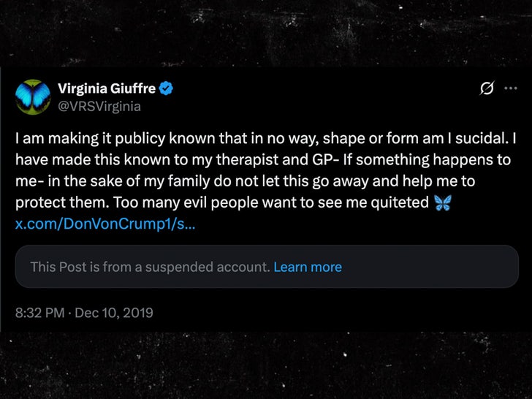Click the phrase "protect them" in tweet
The width and height of the screenshot is (532, 399).
(56, 202)
